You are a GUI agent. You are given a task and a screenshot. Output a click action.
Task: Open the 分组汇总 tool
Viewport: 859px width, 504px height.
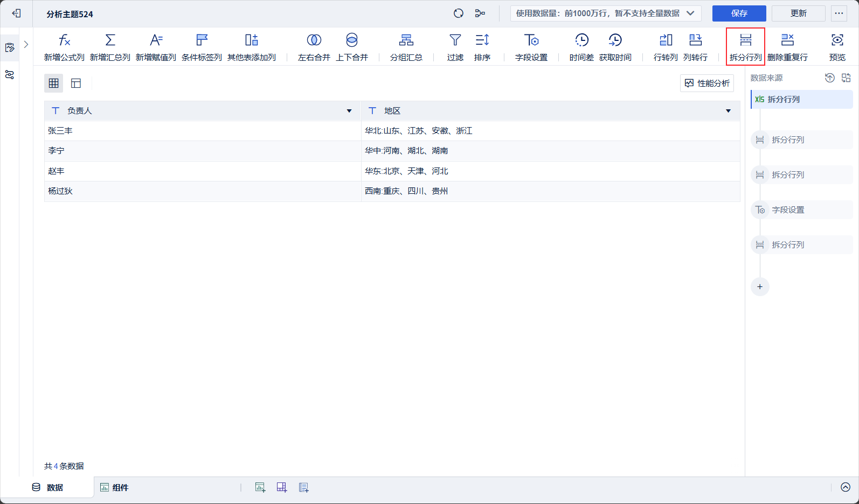406,47
